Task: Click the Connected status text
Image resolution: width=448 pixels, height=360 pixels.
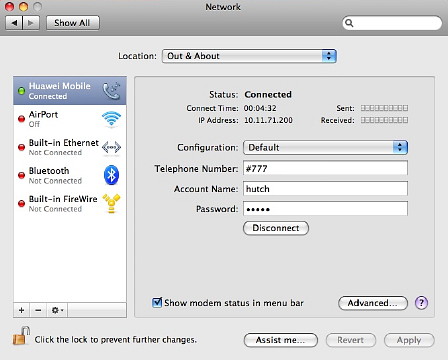Action: (x=268, y=95)
